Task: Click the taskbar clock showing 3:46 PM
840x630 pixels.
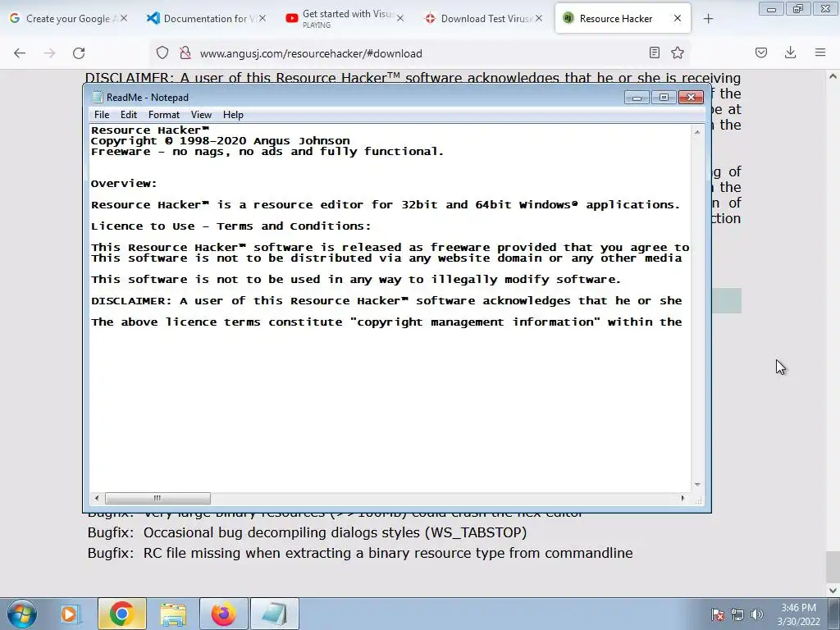Action: pyautogui.click(x=798, y=614)
